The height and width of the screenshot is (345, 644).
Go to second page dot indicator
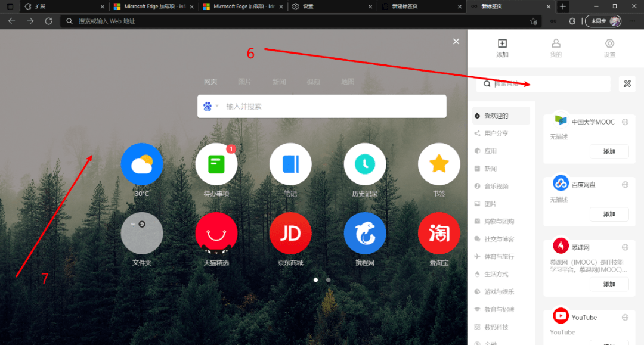click(x=328, y=280)
